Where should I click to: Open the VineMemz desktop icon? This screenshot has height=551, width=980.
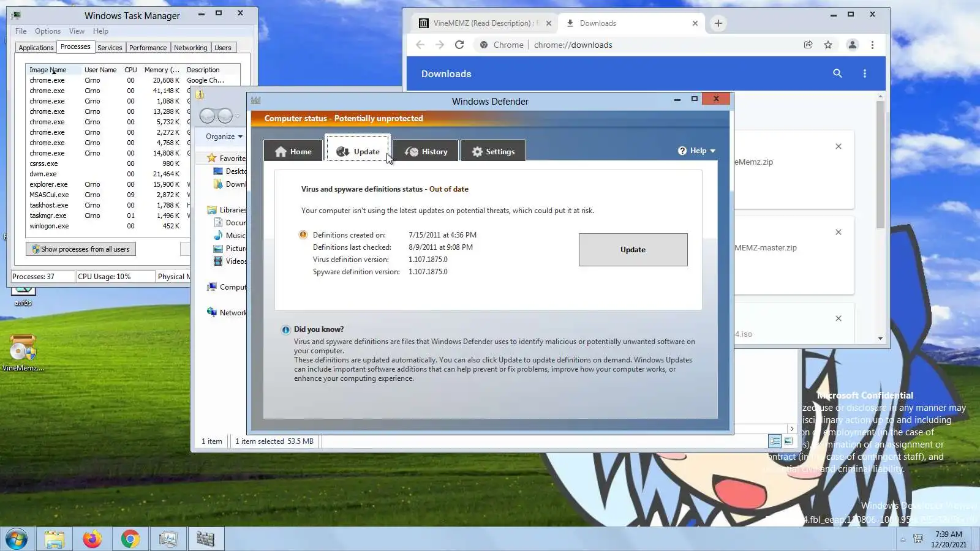(23, 353)
